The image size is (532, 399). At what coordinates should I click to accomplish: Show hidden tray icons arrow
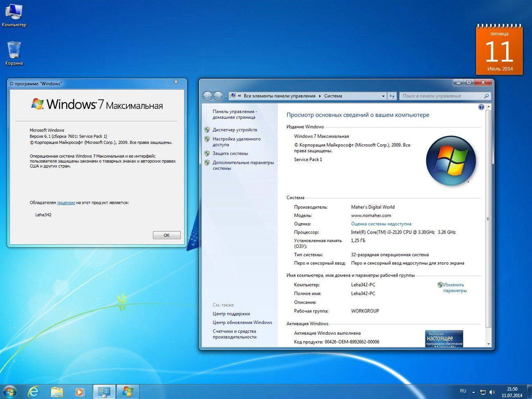point(473,392)
